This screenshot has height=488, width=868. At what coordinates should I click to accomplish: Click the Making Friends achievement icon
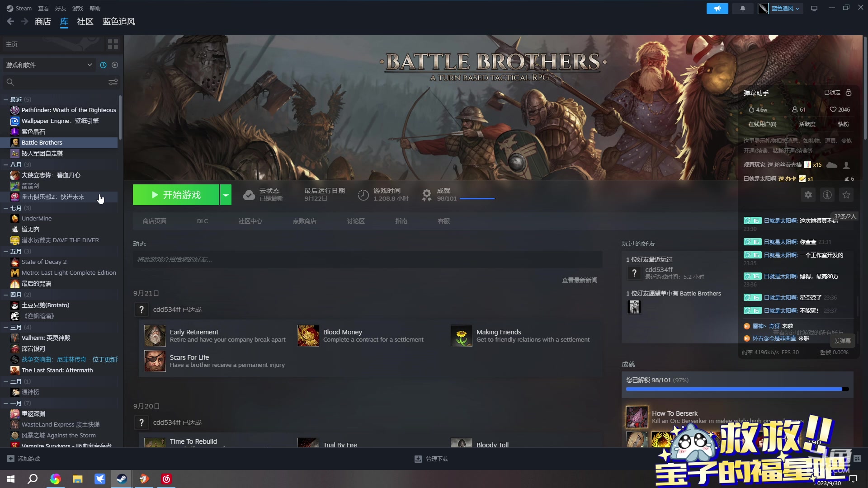point(462,336)
